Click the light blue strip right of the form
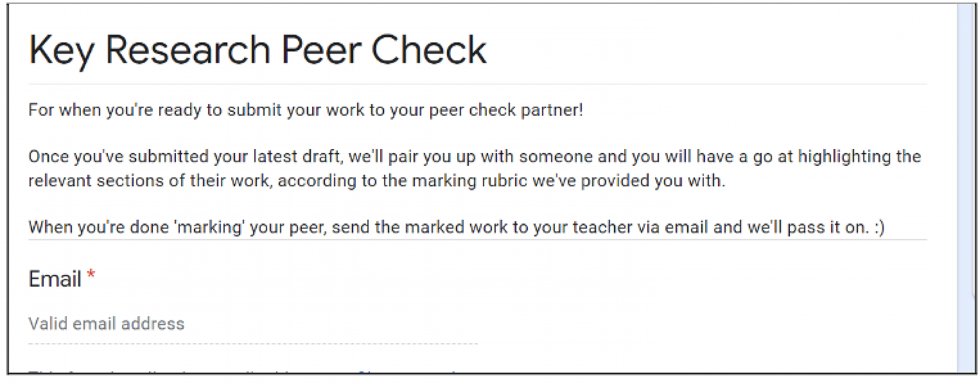Screen dimensions: 980x383 [x=966, y=186]
